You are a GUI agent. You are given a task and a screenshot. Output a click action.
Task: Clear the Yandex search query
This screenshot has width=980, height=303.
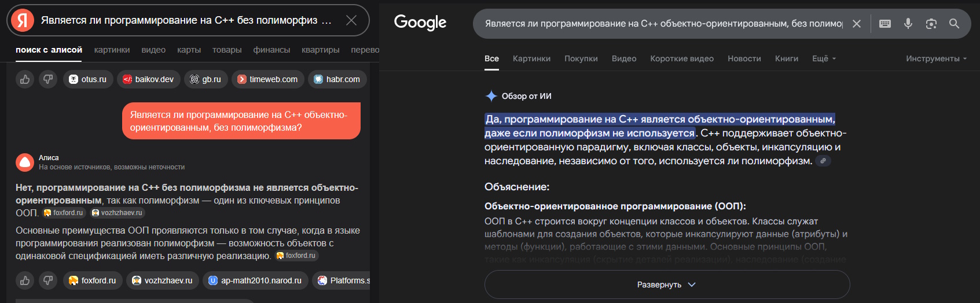(351, 20)
